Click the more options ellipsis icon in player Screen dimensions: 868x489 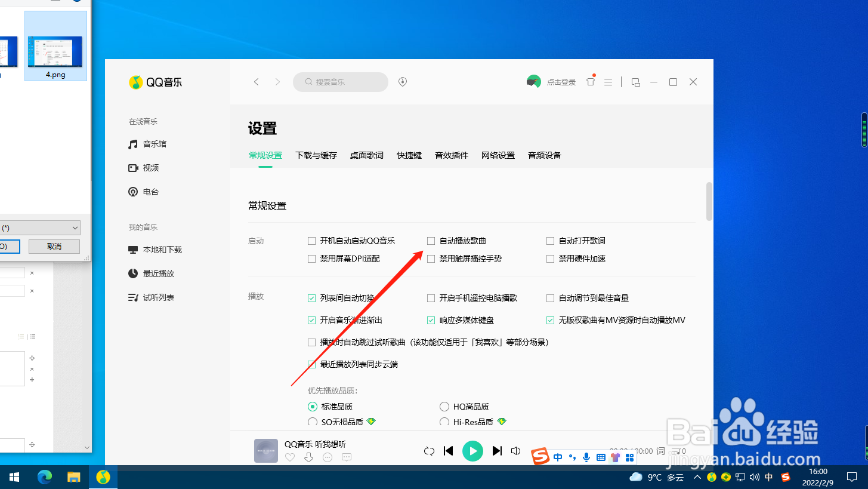328,457
